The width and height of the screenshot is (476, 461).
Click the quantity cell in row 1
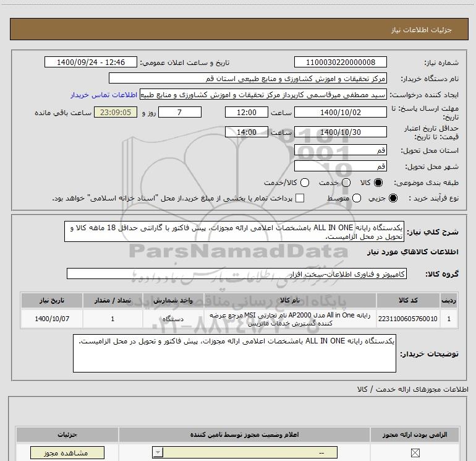pyautogui.click(x=113, y=319)
